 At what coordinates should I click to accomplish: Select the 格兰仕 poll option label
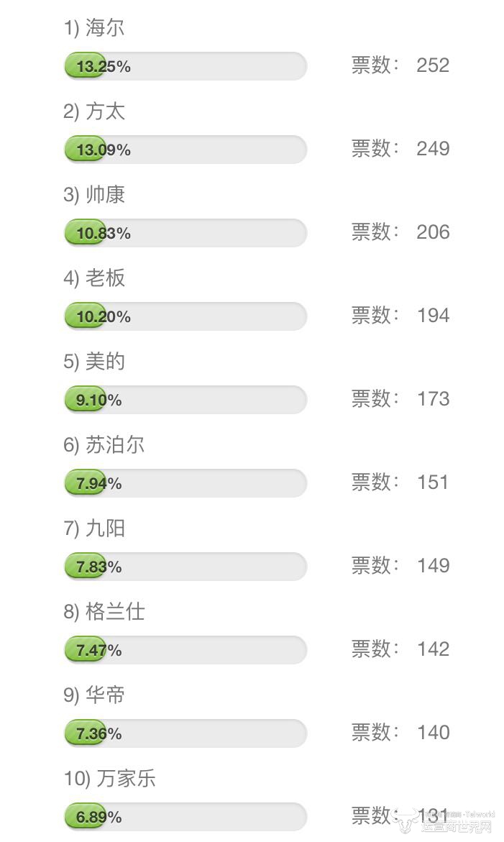pos(114,612)
